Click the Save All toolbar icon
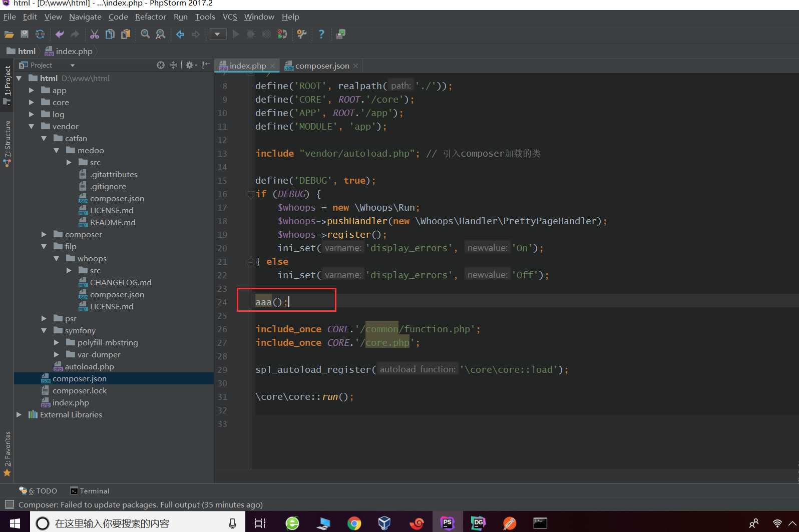 point(25,34)
